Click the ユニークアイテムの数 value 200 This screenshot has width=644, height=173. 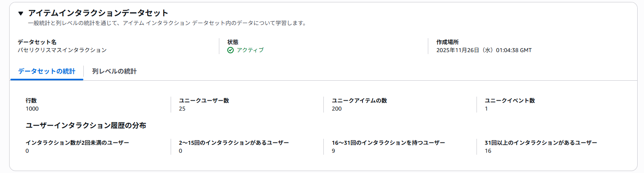337,109
